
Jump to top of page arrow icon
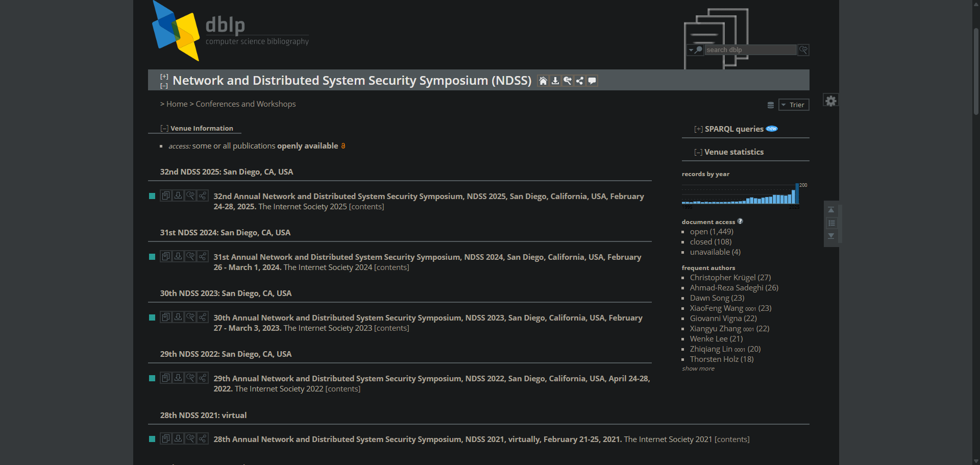point(831,210)
